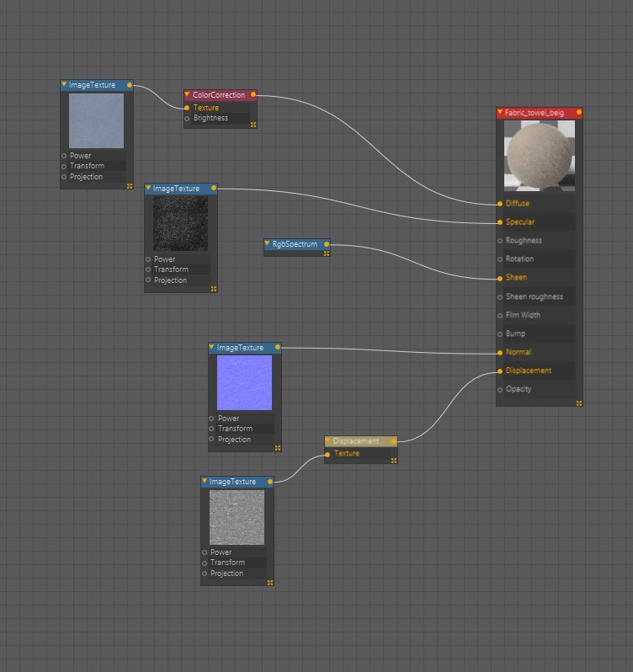633x672 pixels.
Task: Select the Displacement node title bar
Action: pos(360,441)
